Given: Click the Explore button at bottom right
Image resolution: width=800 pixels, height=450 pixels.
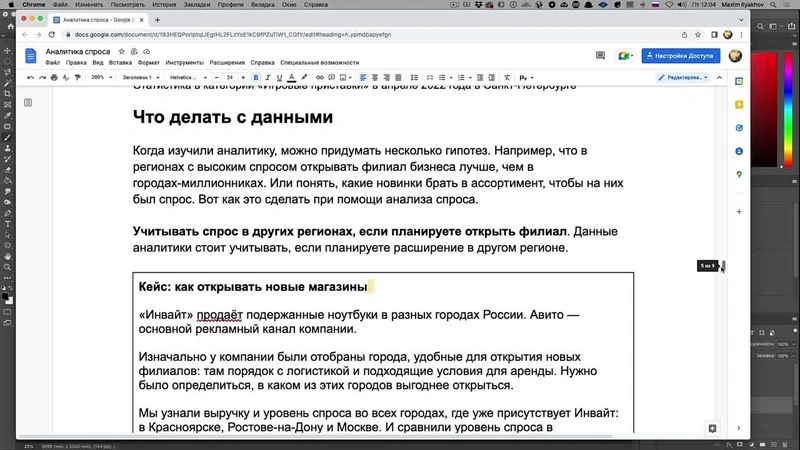Looking at the screenshot, I should tap(712, 428).
